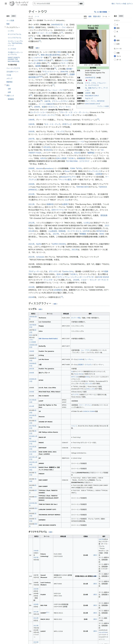The image size is (138, 644).
Task: Click external link icon after MACHBEAT.COM
Action: tap(98, 96)
